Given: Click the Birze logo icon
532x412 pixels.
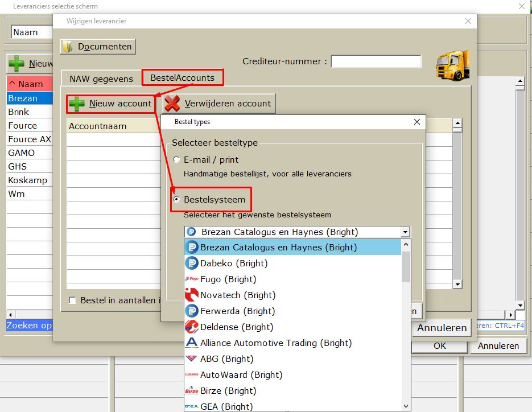Looking at the screenshot, I should pyautogui.click(x=192, y=390).
